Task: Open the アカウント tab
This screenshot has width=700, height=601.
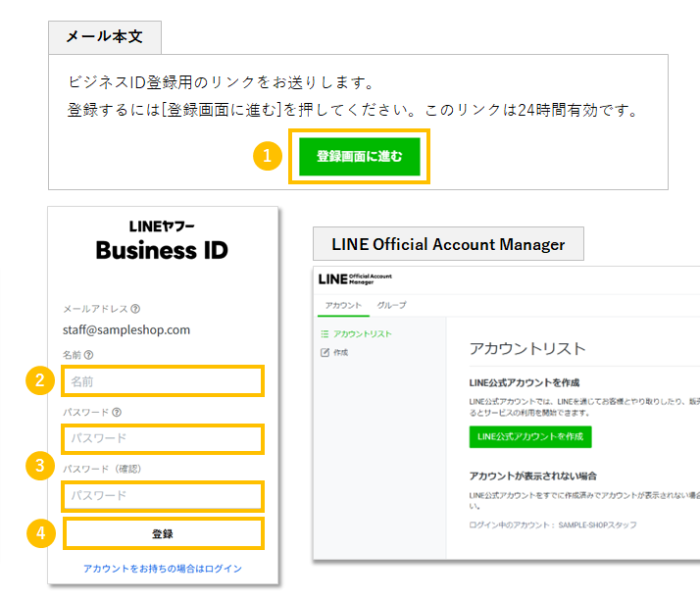Action: click(343, 305)
